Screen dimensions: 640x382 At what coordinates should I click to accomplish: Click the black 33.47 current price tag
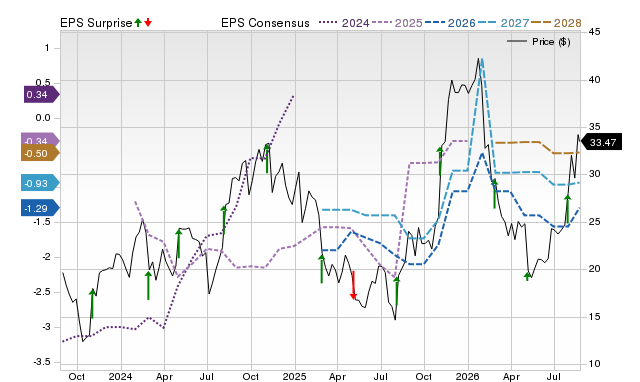(x=601, y=142)
